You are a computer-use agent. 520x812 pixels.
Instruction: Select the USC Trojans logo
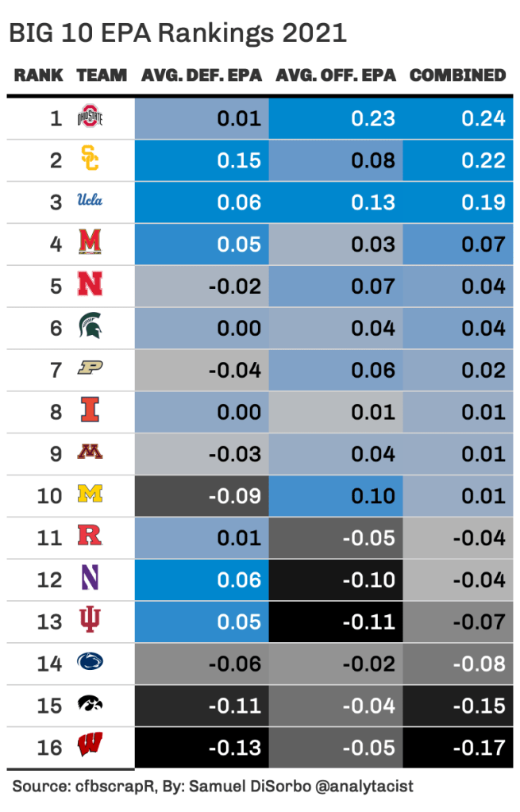click(90, 160)
